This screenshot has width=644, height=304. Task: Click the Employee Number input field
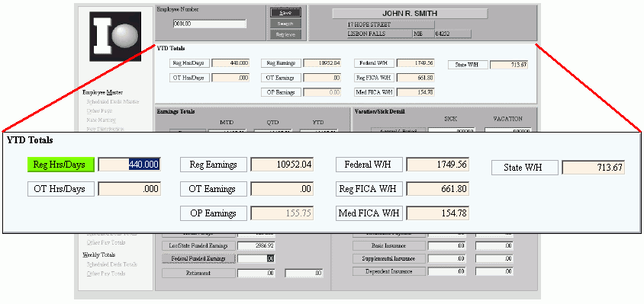(x=210, y=24)
